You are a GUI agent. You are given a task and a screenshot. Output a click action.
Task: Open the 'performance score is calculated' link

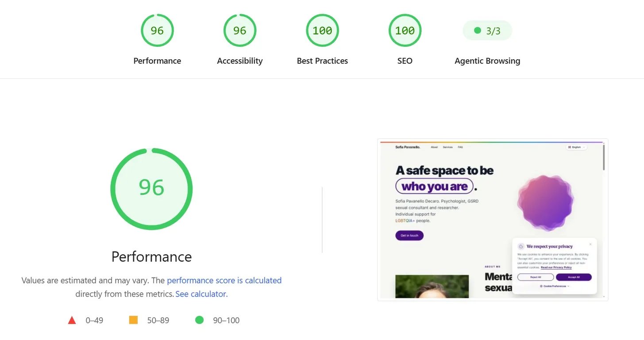click(x=224, y=280)
